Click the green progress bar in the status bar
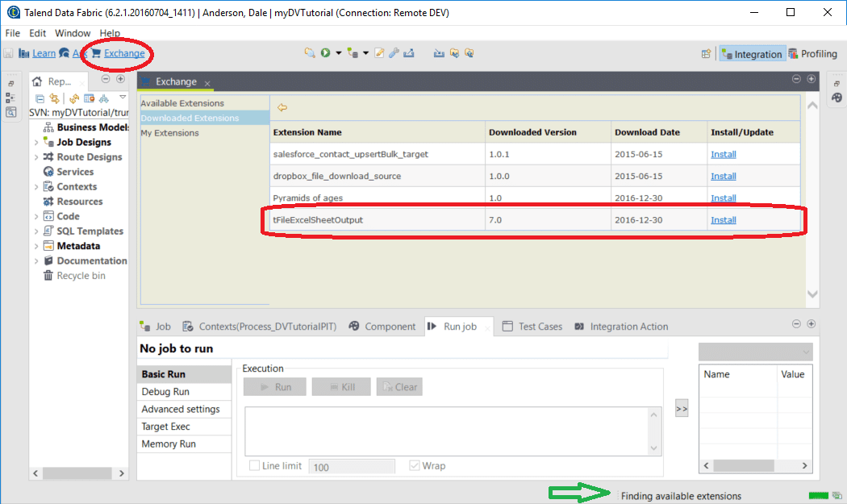 click(817, 496)
